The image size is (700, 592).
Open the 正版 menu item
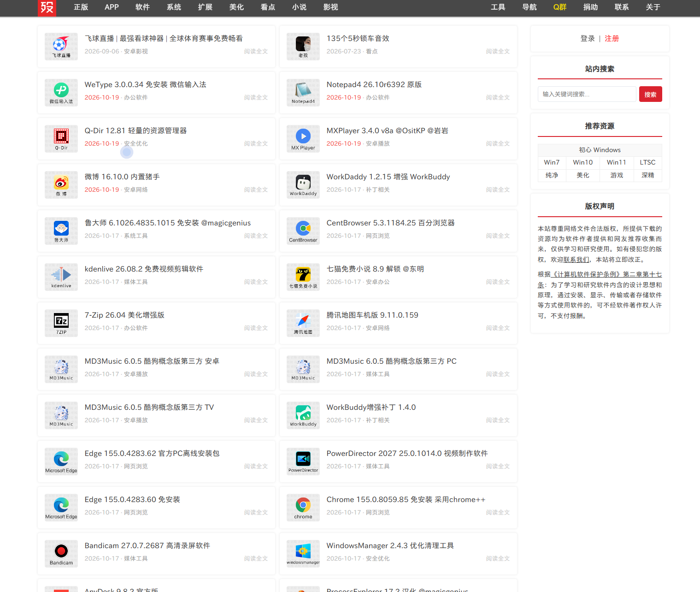click(81, 7)
